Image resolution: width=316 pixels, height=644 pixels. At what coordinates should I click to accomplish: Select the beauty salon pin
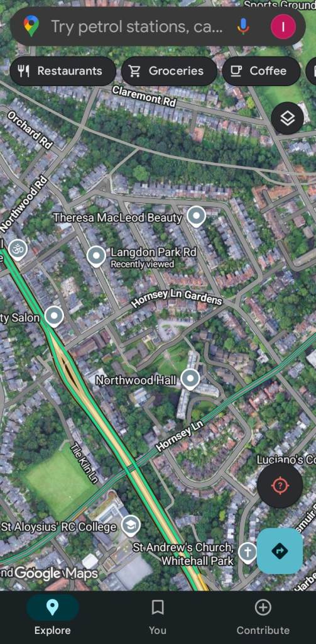click(54, 317)
